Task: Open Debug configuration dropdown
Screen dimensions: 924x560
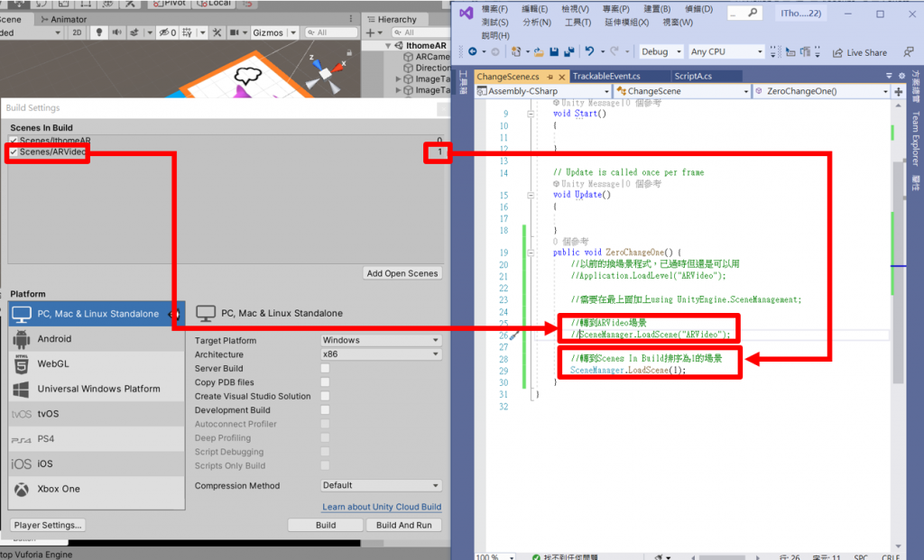Action: pos(661,51)
